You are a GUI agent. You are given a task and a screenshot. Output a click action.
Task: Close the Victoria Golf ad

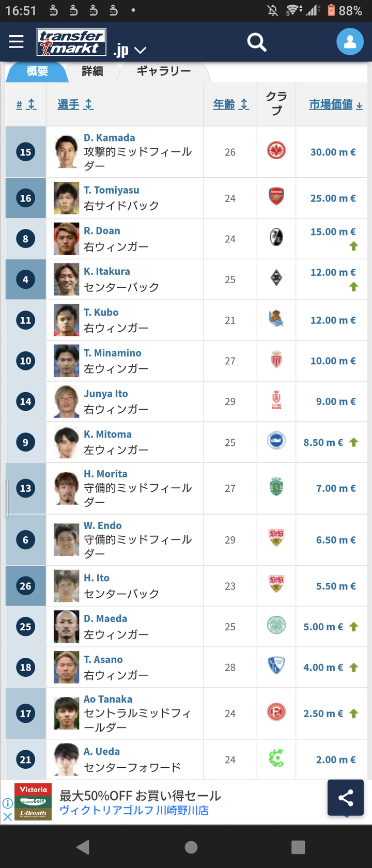tap(7, 817)
